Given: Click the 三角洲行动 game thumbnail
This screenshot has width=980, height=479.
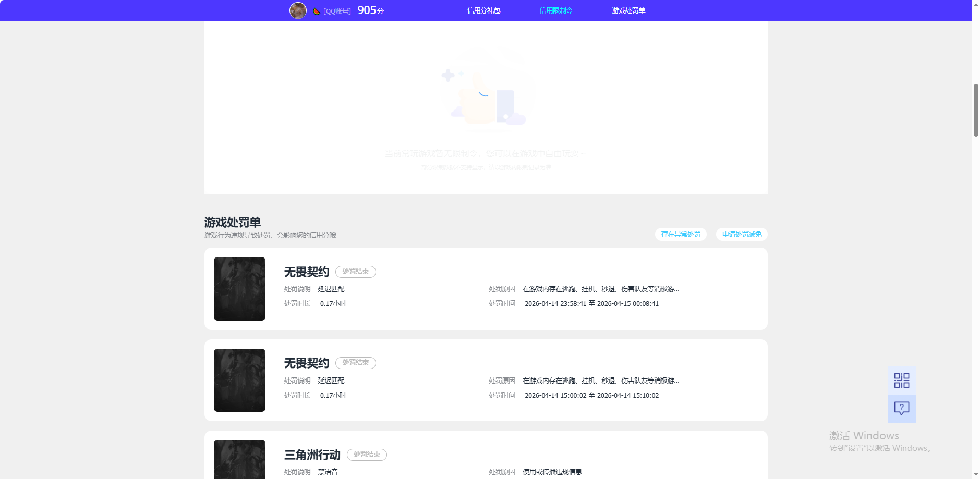Looking at the screenshot, I should click(x=239, y=459).
